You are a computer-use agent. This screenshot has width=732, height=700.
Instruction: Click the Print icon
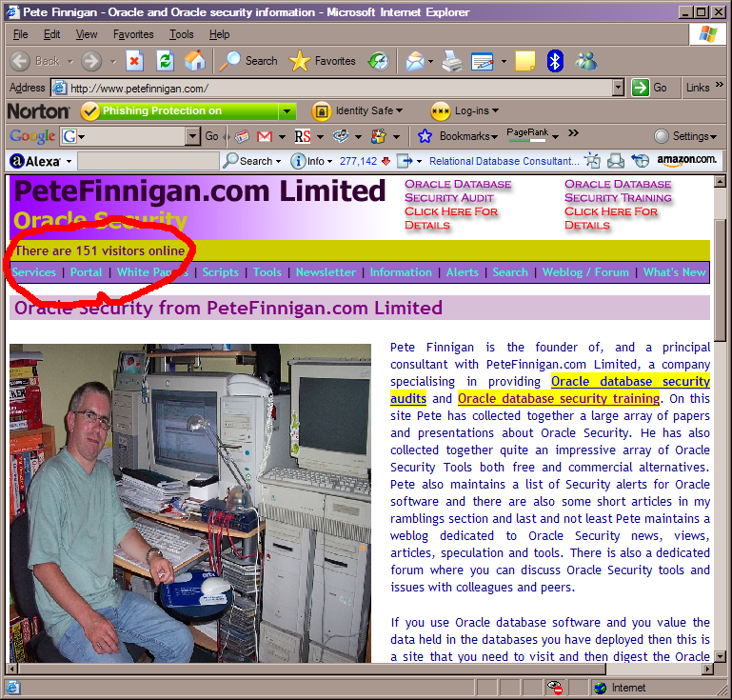click(452, 61)
